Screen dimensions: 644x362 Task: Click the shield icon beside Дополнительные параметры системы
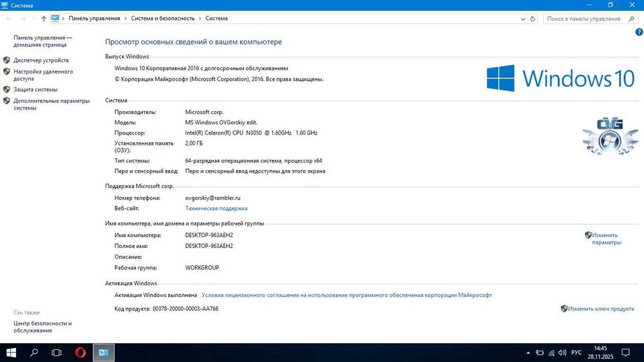tap(6, 100)
